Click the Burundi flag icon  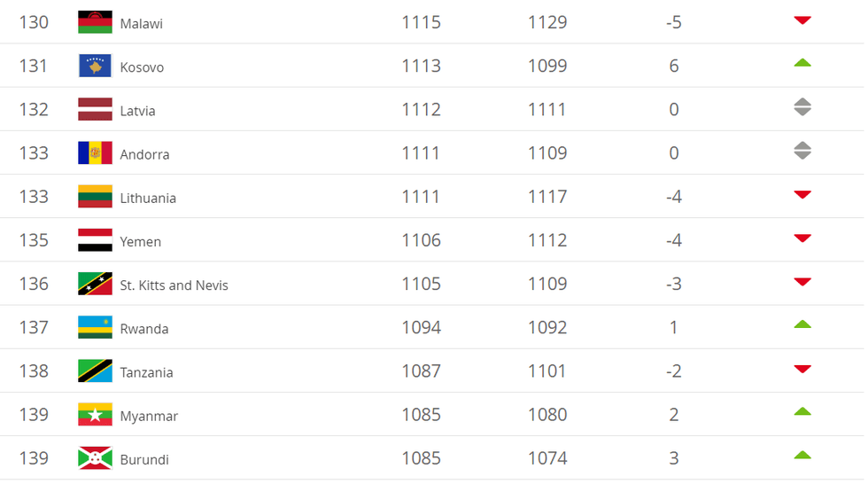95,457
